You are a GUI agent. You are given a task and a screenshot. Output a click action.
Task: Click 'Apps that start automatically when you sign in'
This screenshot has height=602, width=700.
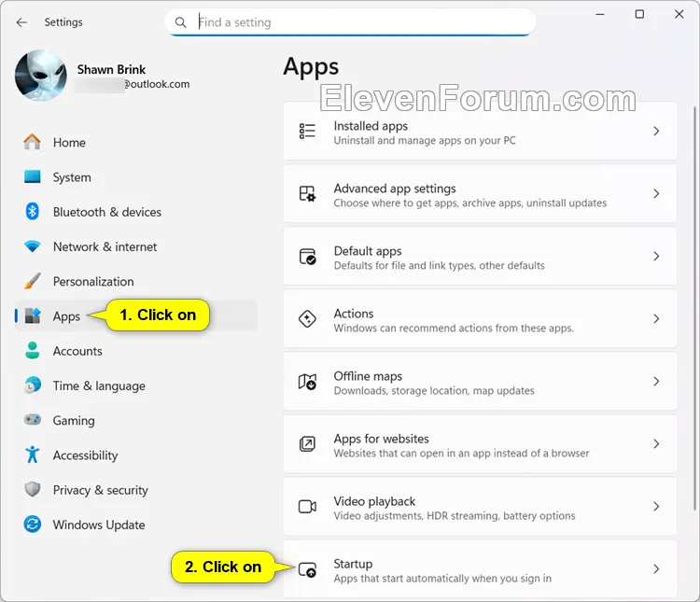tap(442, 579)
